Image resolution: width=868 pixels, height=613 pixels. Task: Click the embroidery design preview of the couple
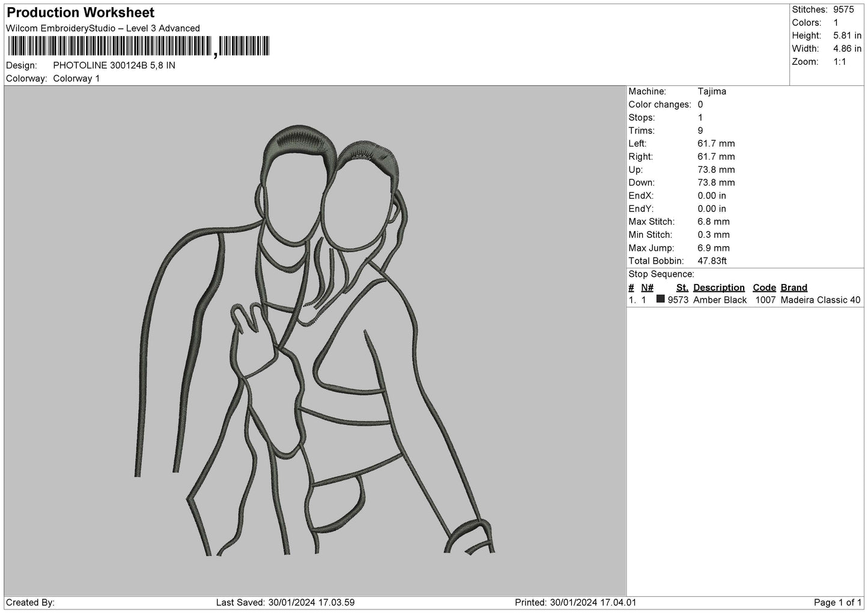[x=315, y=340]
